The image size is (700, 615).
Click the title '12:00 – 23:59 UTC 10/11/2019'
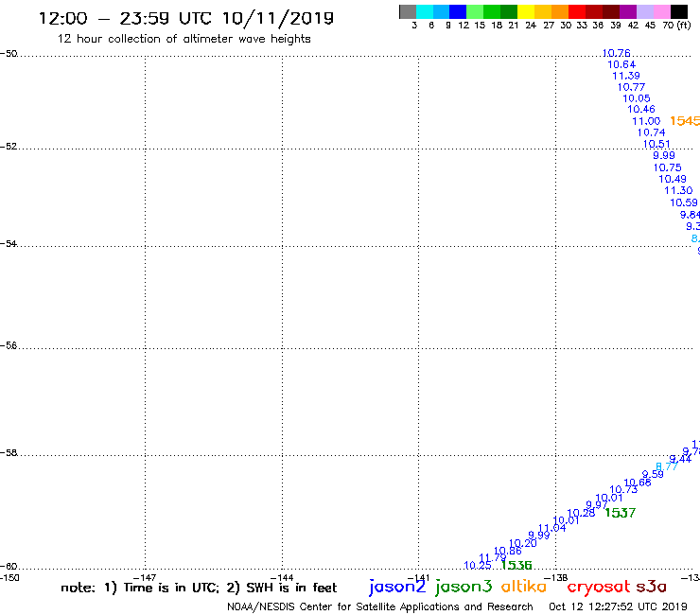186,18
